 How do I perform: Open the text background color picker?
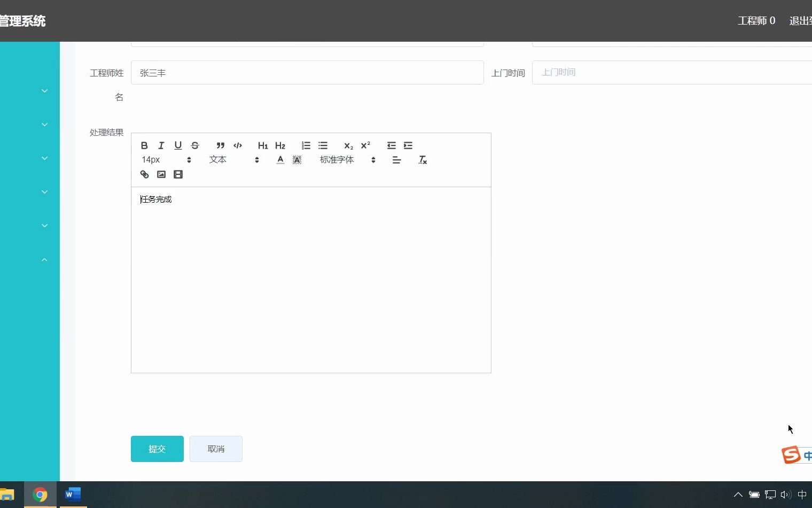pos(297,160)
